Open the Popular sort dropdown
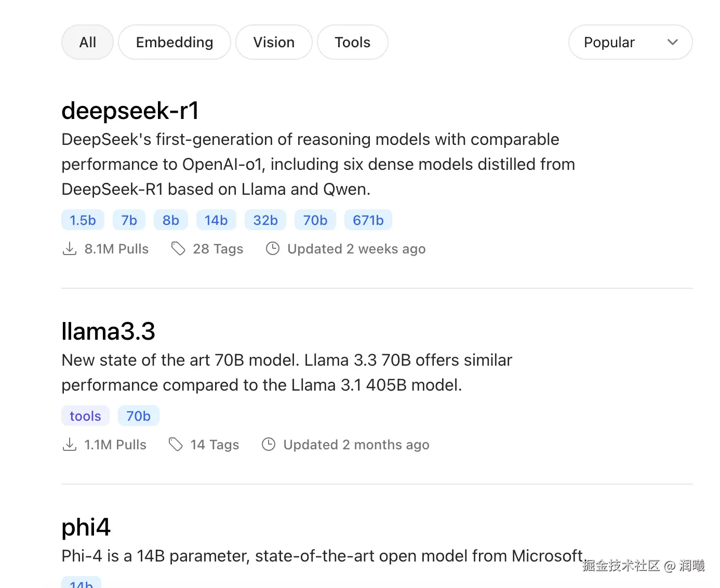 pyautogui.click(x=609, y=42)
